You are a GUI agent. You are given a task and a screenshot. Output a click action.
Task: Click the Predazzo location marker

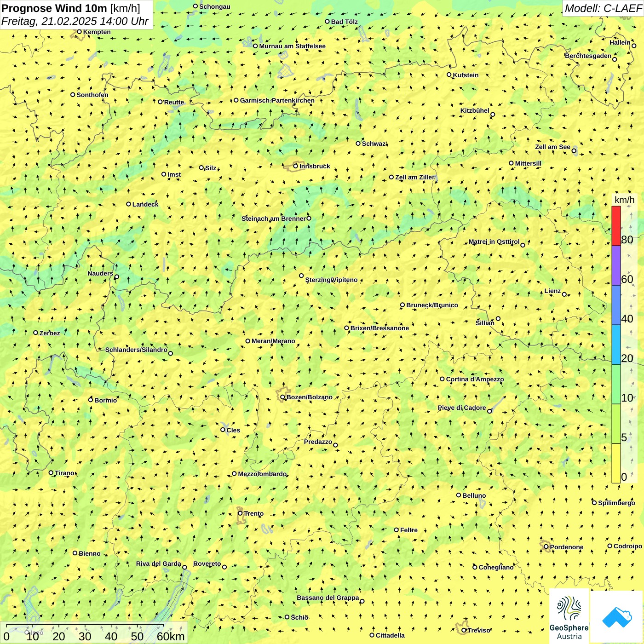pyautogui.click(x=335, y=445)
